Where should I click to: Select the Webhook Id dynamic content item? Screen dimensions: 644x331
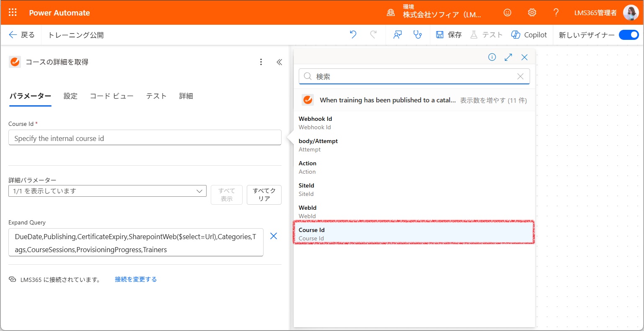[x=414, y=123]
